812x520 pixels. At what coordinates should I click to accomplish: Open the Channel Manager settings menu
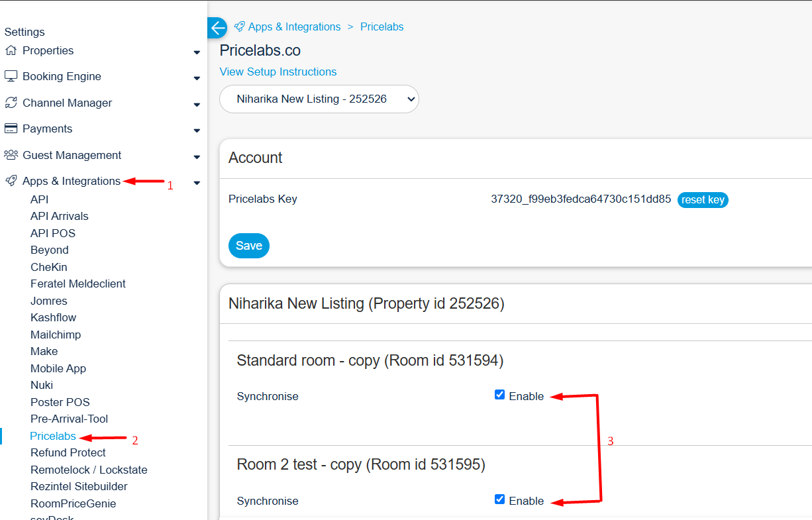pyautogui.click(x=67, y=103)
